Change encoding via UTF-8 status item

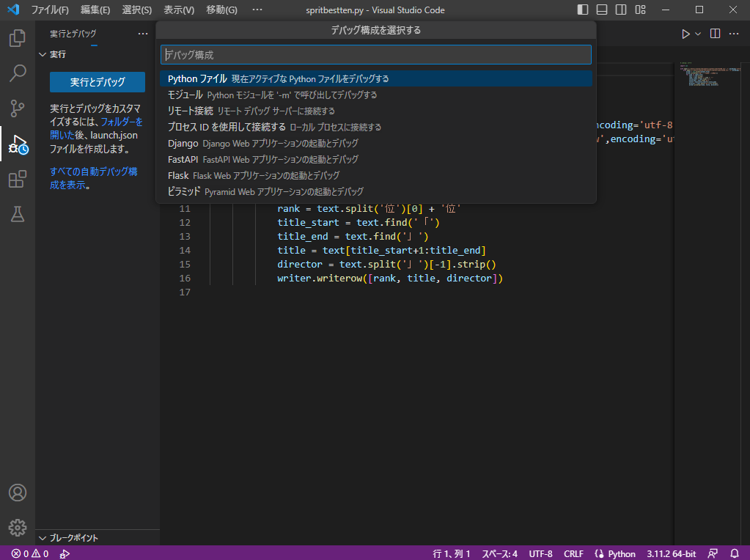click(x=540, y=553)
